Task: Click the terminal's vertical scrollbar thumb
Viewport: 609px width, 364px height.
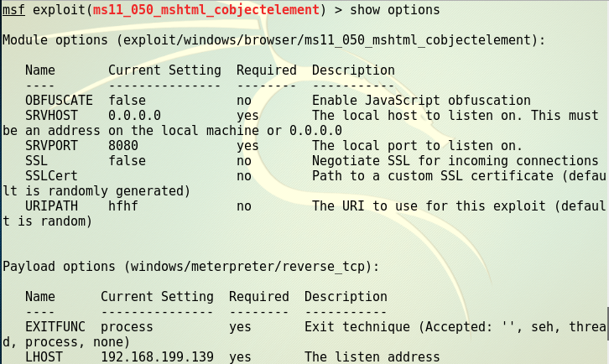Action: [607, 323]
